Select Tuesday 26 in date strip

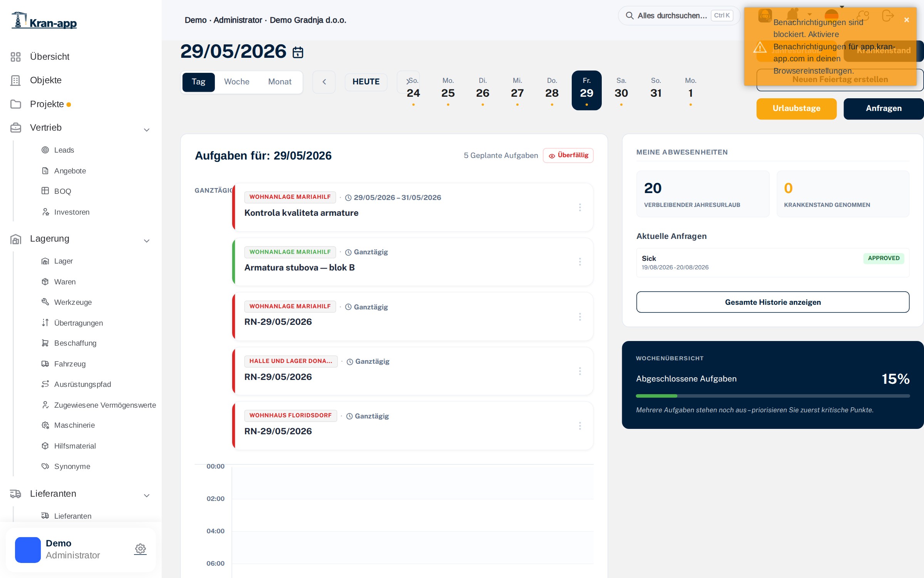tap(483, 91)
